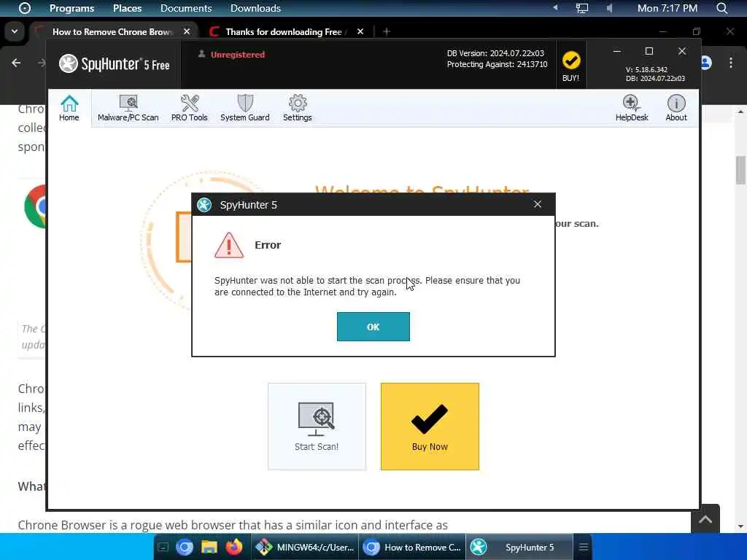Open the About info section
Viewport: 747px width, 560px height.
[676, 109]
